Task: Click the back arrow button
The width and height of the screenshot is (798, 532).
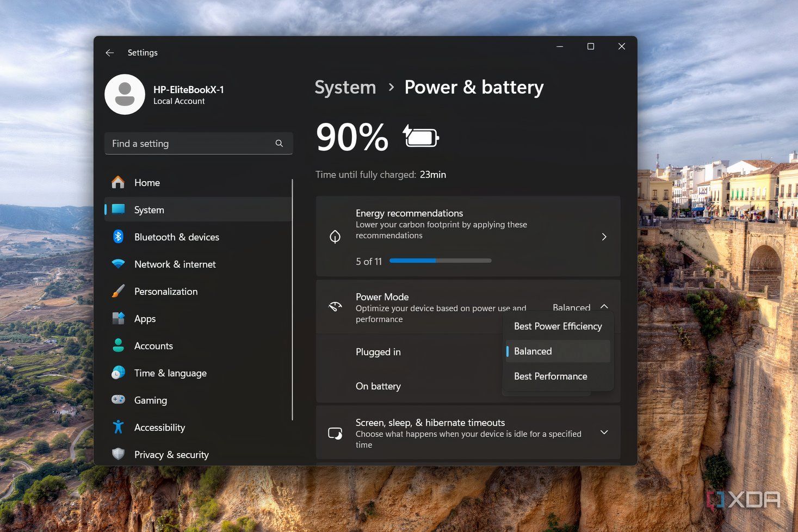Action: (110, 53)
